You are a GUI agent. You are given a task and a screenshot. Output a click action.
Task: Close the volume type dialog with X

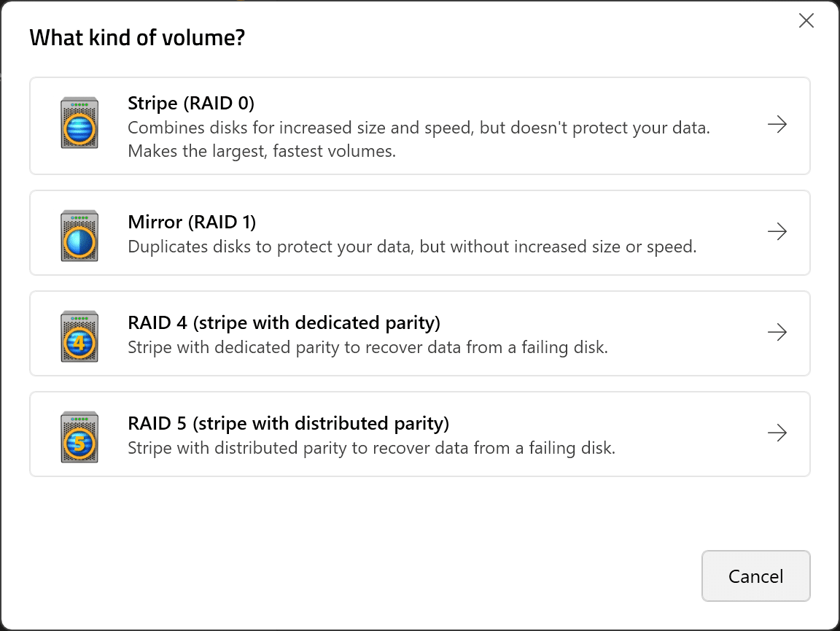pos(806,21)
